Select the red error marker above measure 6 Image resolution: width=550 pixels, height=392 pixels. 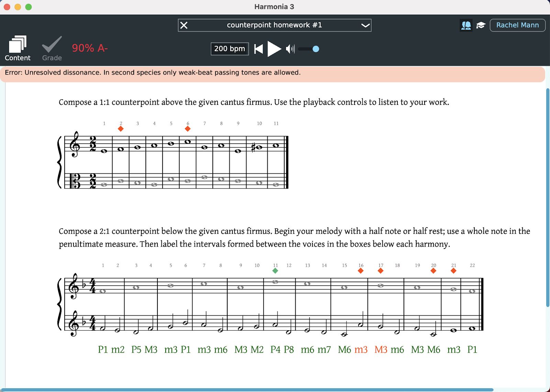click(188, 129)
